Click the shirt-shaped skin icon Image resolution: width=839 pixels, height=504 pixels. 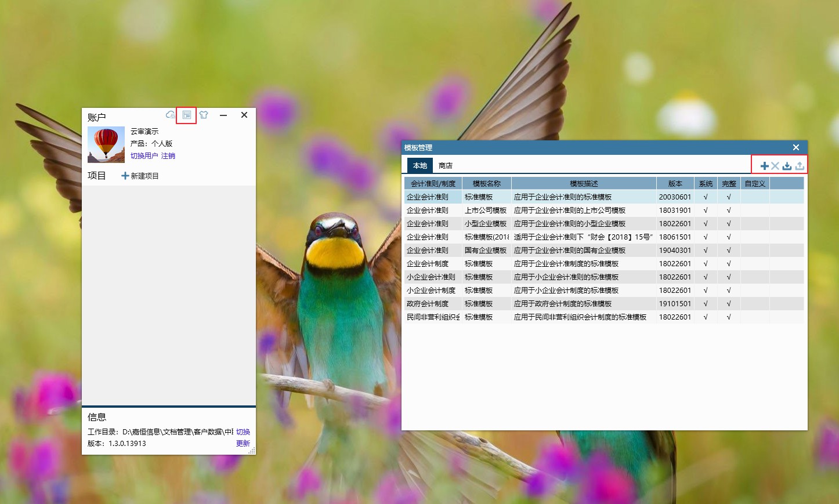204,115
